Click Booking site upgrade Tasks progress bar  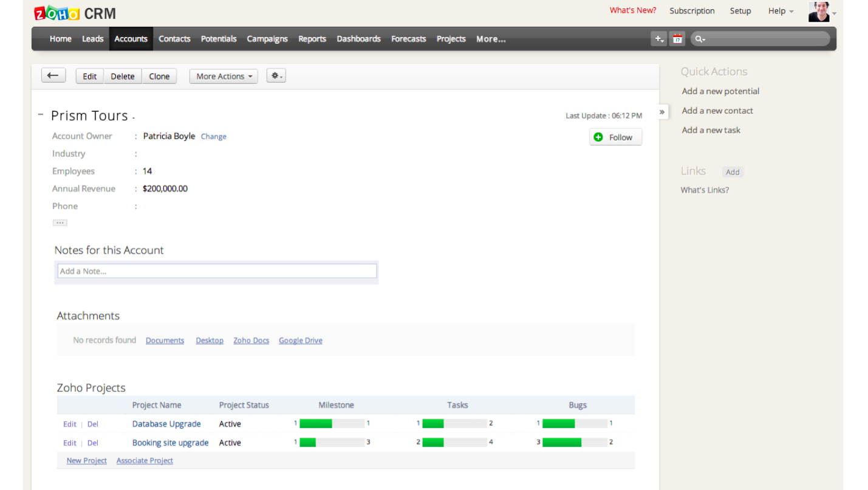(x=454, y=443)
